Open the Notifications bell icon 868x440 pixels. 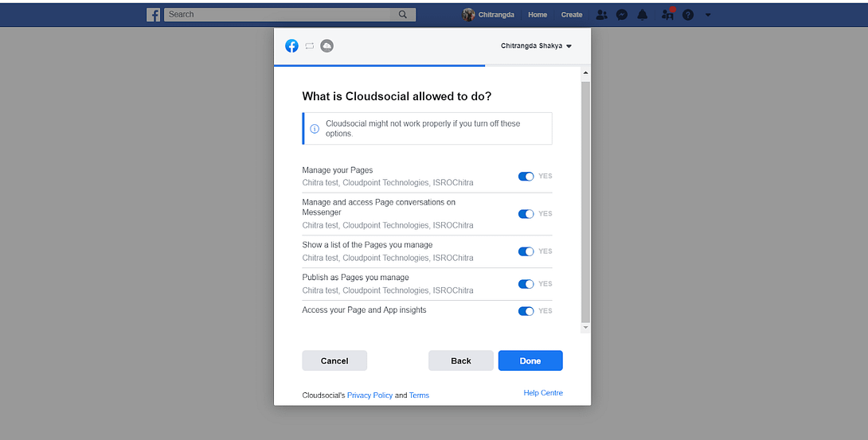(642, 15)
